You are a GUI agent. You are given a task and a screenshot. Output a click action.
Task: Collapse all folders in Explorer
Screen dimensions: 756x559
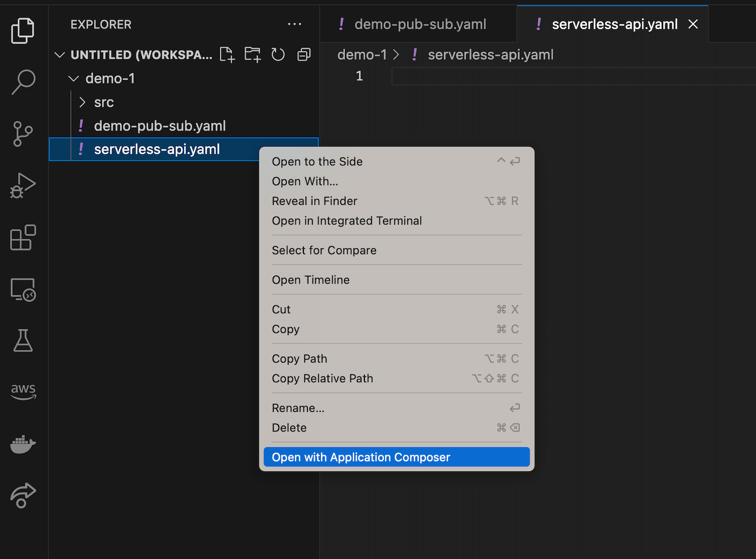click(x=304, y=54)
